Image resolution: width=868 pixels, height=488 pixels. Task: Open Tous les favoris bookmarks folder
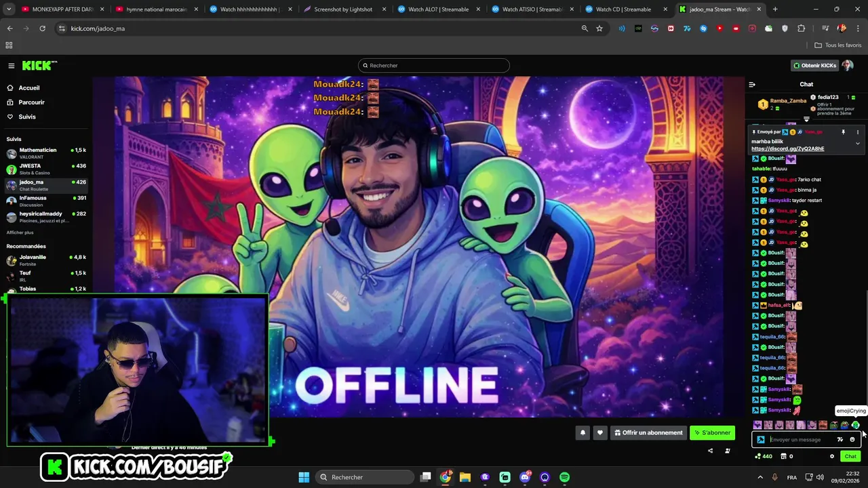coord(838,45)
